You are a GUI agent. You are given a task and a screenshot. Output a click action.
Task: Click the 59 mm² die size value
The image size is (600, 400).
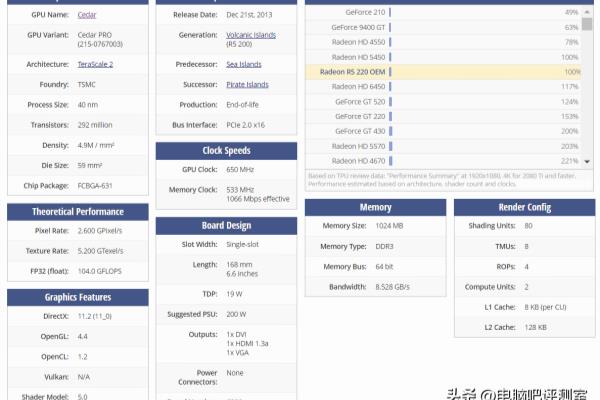90,166
